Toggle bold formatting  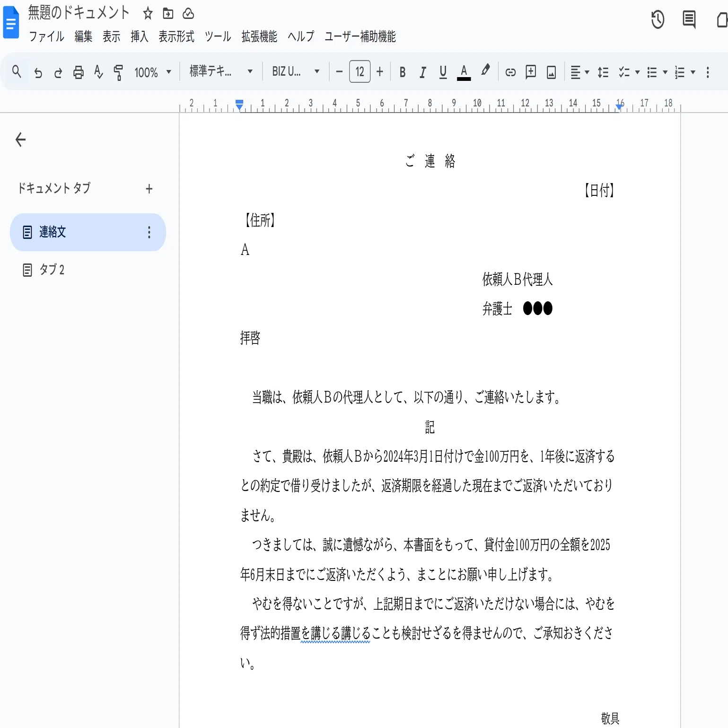(403, 72)
